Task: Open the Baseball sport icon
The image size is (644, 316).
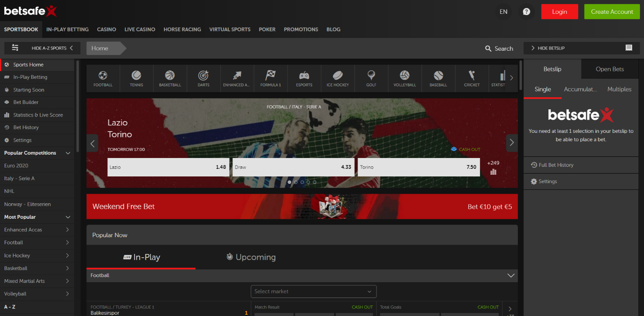Action: [438, 78]
